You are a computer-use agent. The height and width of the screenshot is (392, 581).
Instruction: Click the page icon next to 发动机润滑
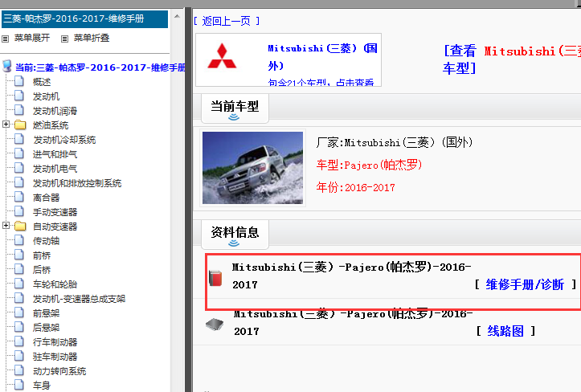click(19, 110)
